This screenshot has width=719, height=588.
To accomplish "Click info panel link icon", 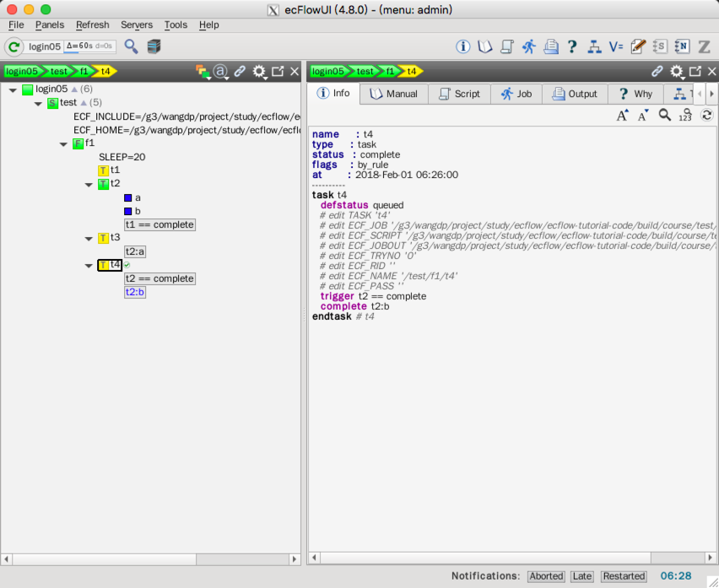I will 657,72.
